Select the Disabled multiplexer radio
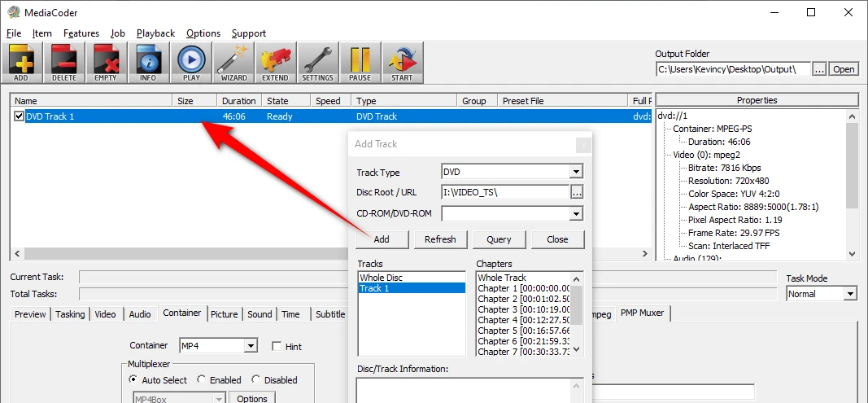 pos(255,379)
